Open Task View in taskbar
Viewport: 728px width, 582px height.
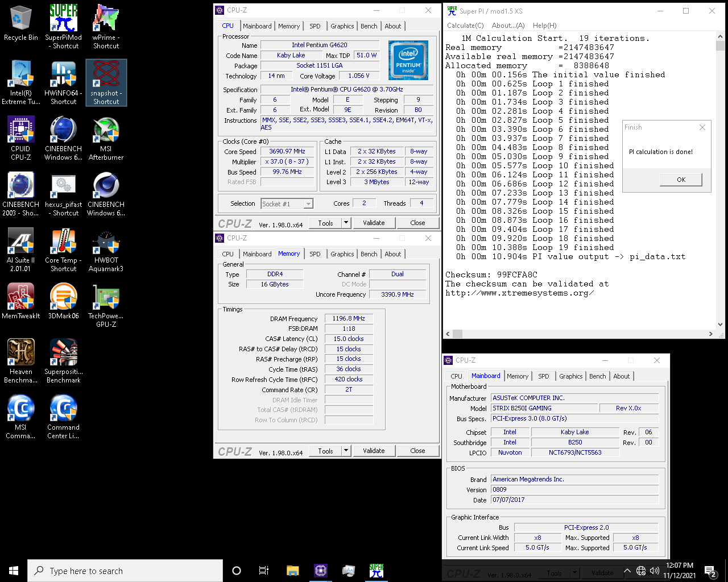pyautogui.click(x=264, y=571)
